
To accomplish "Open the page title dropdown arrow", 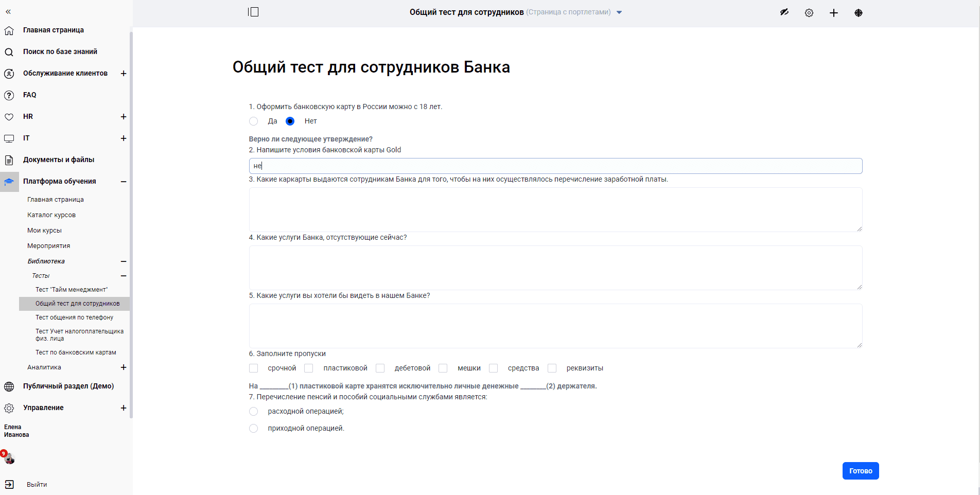I will pyautogui.click(x=619, y=12).
